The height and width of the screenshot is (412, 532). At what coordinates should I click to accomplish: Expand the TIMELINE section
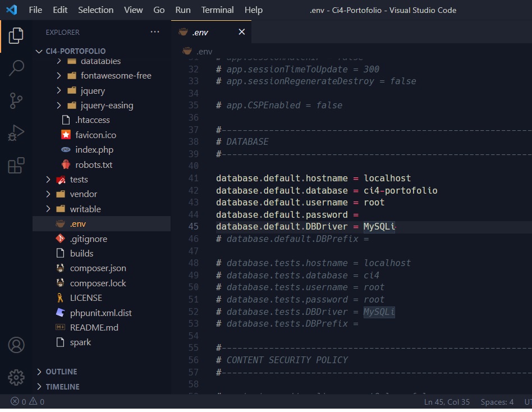point(62,387)
